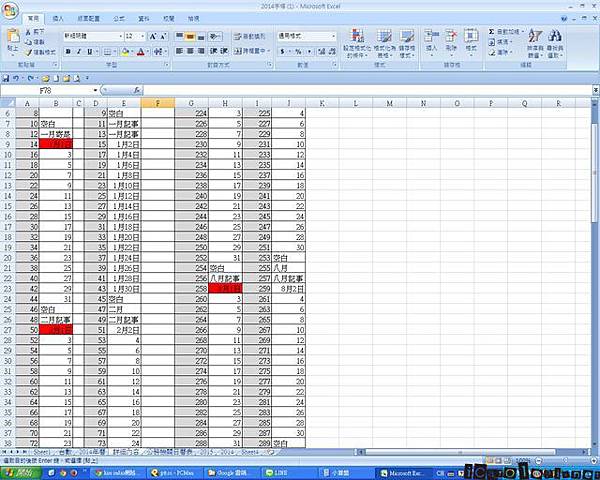Open the Sort and Filter menu
Screen dimensions: 600x480
point(535,43)
